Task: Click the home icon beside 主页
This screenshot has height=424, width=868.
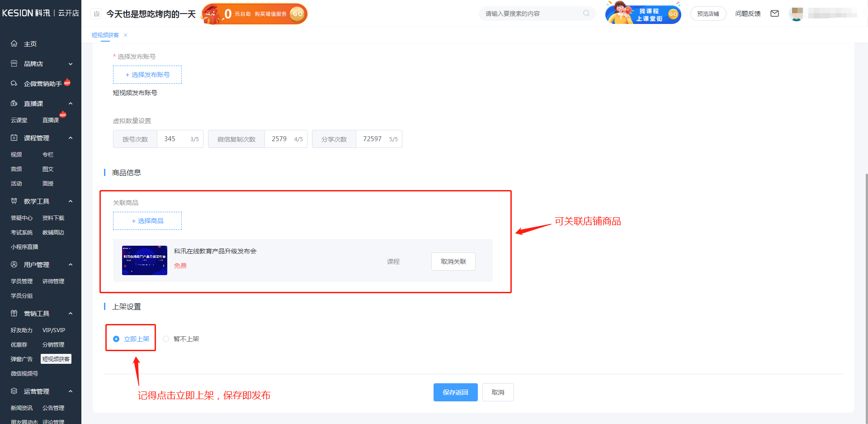Action: [x=14, y=43]
